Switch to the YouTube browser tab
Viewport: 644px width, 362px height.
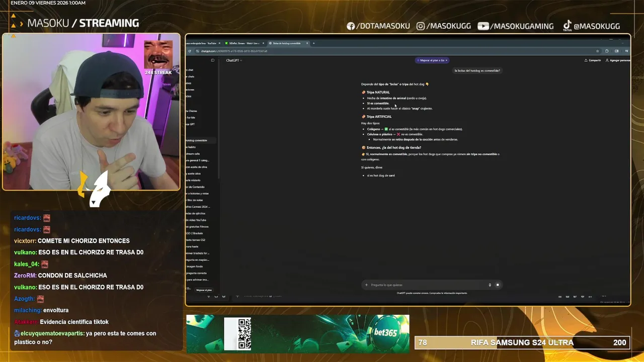pos(202,43)
